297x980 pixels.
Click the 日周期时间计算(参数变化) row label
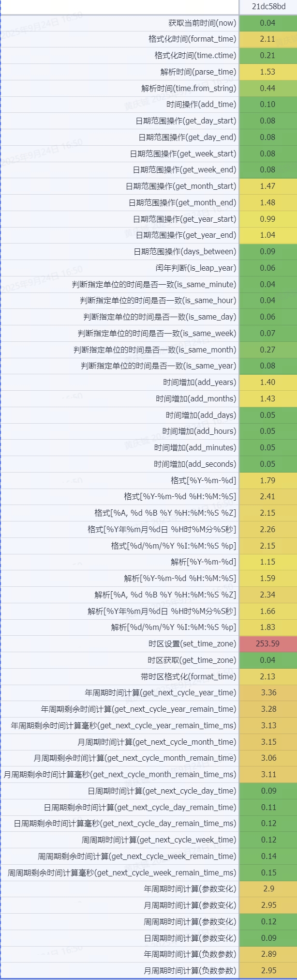190,938
